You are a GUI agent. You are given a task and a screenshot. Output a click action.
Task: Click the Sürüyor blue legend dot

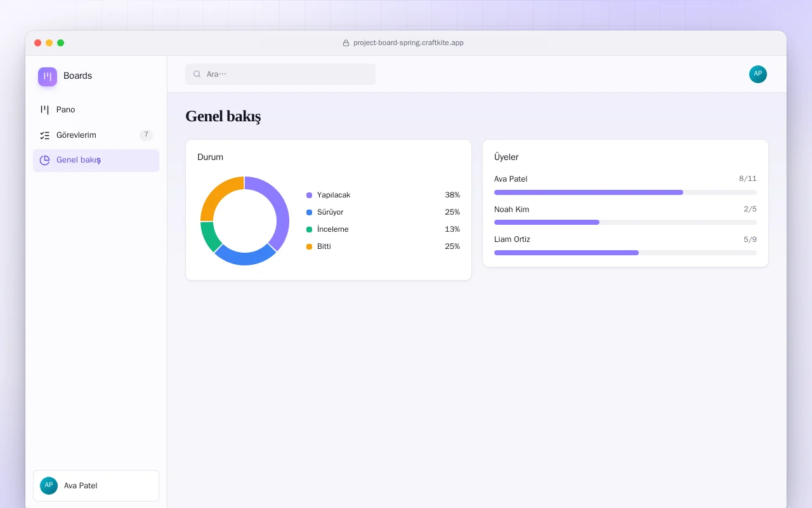click(310, 213)
